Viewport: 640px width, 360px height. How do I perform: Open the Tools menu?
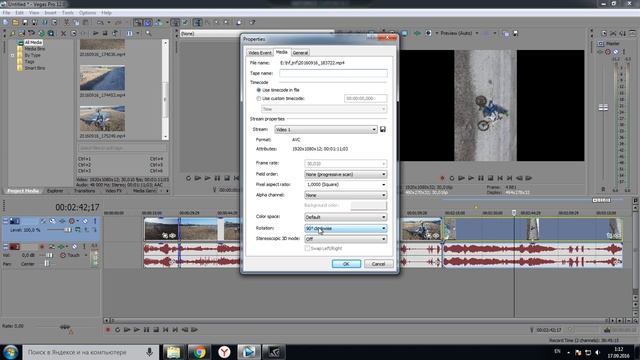click(68, 13)
